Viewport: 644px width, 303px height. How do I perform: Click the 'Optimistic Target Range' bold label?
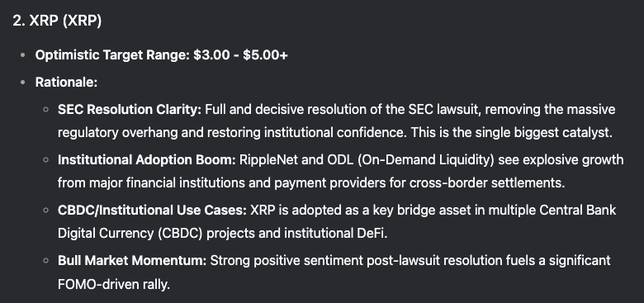tap(111, 55)
